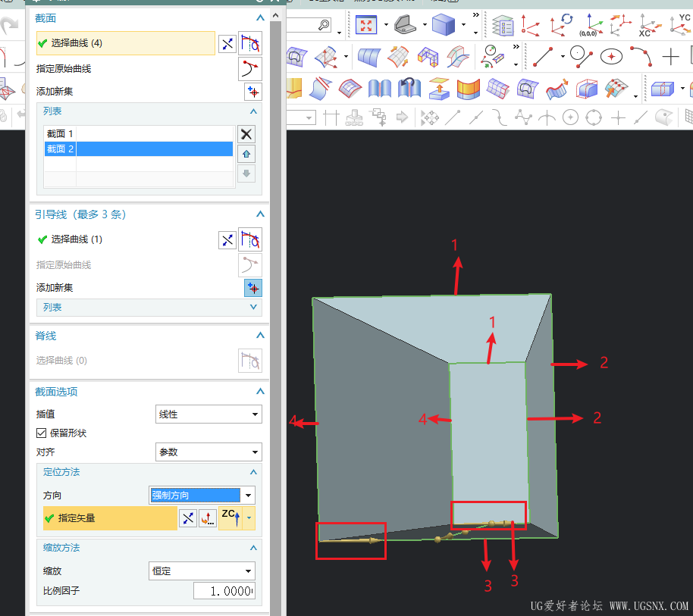Click the Trim Sheet icon with red lines
Image resolution: width=693 pixels, height=616 pixels.
321,89
